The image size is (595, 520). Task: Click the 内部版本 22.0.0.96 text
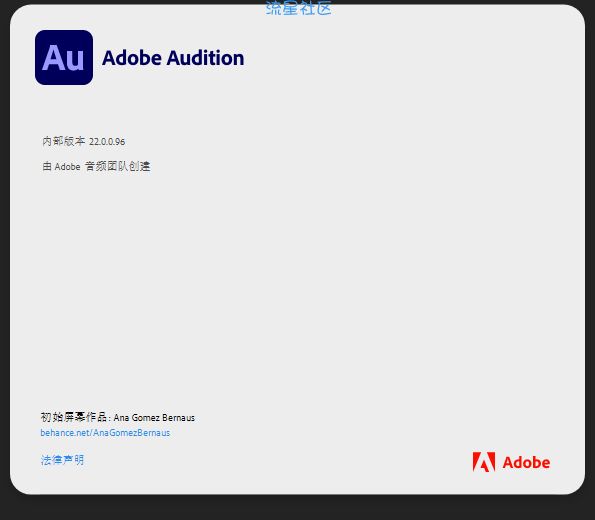point(83,141)
